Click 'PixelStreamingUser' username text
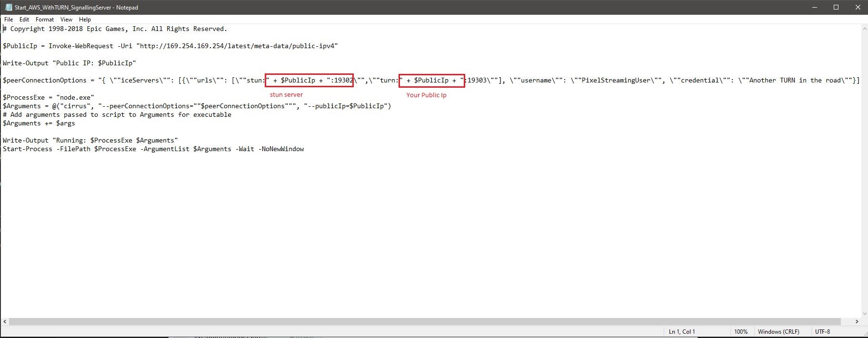 [616, 81]
